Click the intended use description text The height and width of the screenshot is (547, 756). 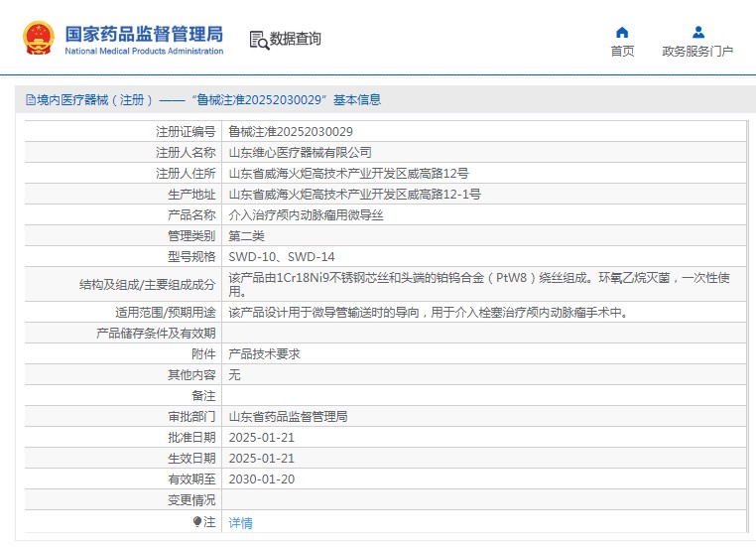tap(430, 313)
